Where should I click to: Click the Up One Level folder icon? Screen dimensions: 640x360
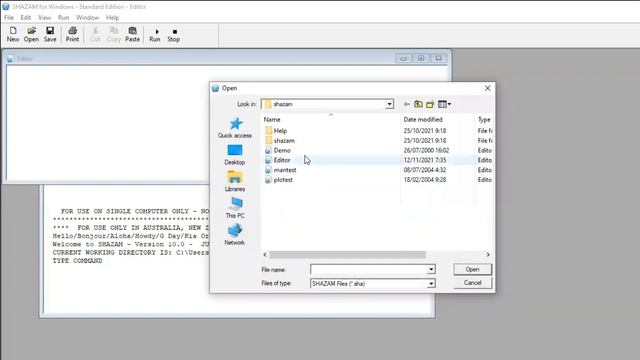point(418,104)
